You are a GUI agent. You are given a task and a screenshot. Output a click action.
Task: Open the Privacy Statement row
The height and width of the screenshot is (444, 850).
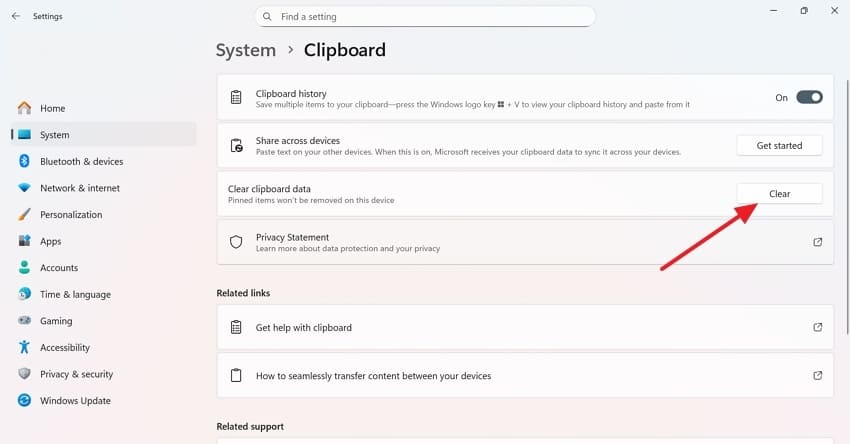525,242
